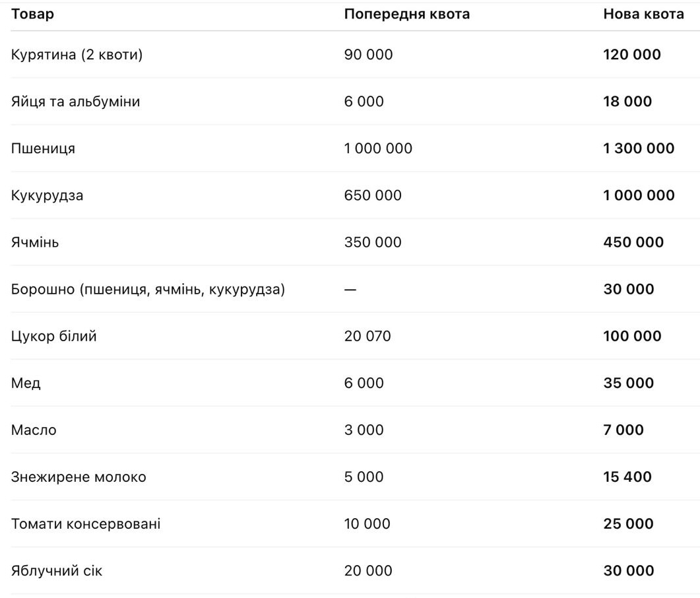Select the 'Томати консервовані' product cell
Image resolution: width=700 pixels, height=598 pixels.
pos(86,524)
